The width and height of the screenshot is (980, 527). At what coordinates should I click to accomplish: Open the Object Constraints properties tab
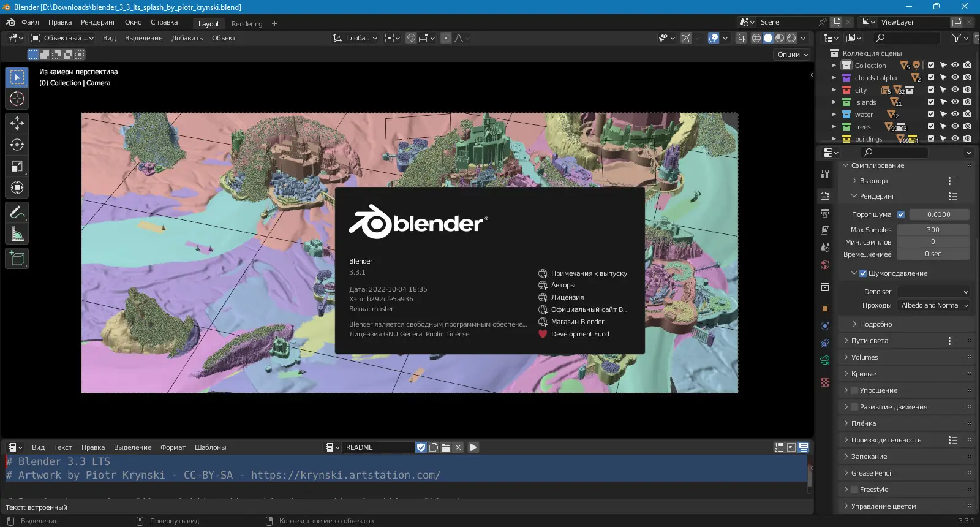[825, 343]
